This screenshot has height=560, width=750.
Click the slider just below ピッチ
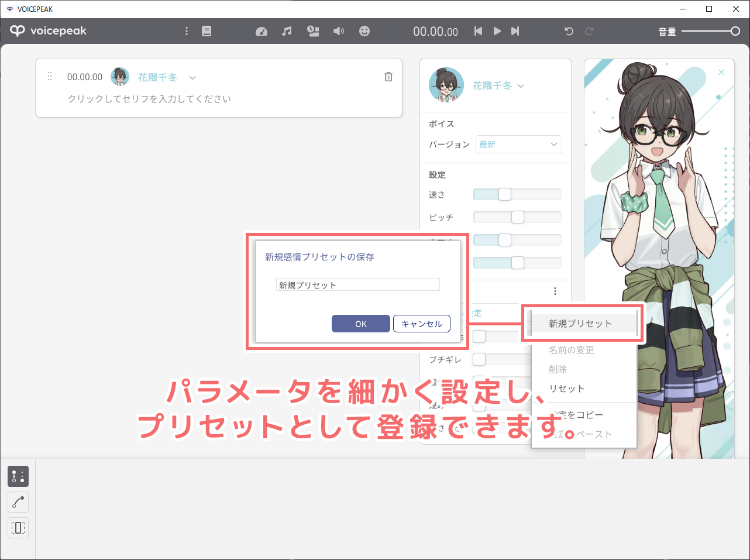click(517, 240)
